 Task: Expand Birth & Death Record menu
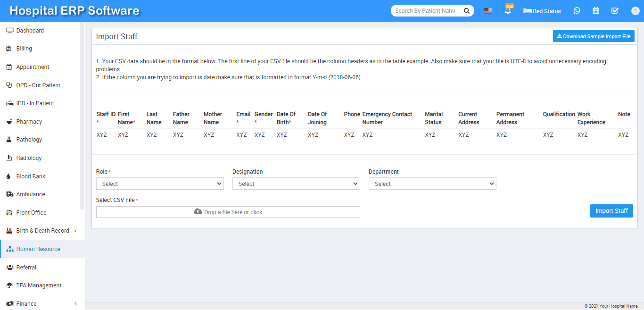[42, 231]
